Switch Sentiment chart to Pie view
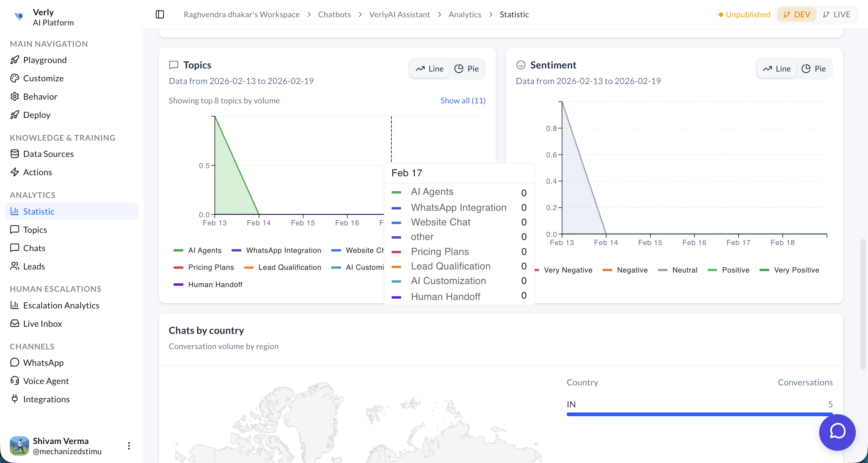Screen dimensions: 868x463 coord(814,69)
